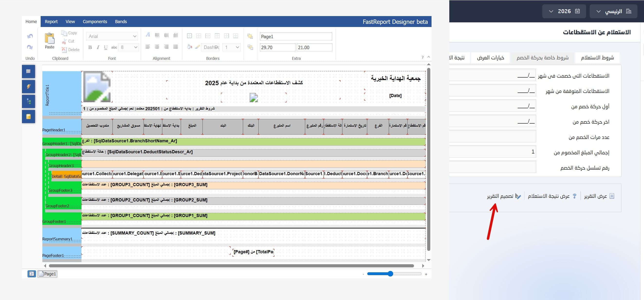Pick the fill color bucket tool

pos(189,47)
